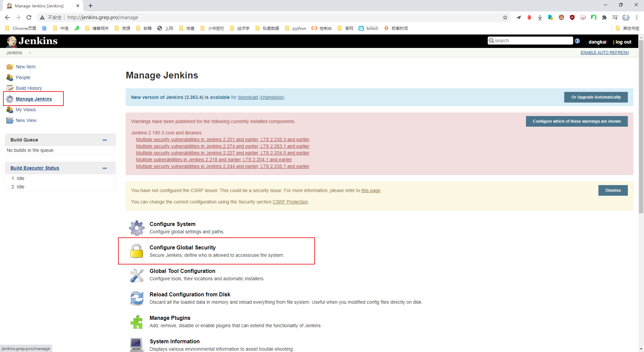Viewport: 644px width, 352px height.
Task: Open the 经济学 bookmarks folder
Action: point(240,28)
